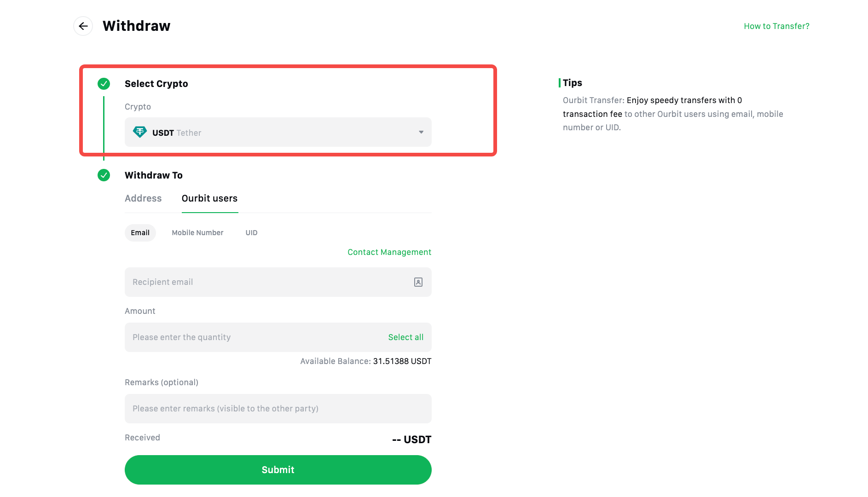Choose UID transfer method

point(251,233)
